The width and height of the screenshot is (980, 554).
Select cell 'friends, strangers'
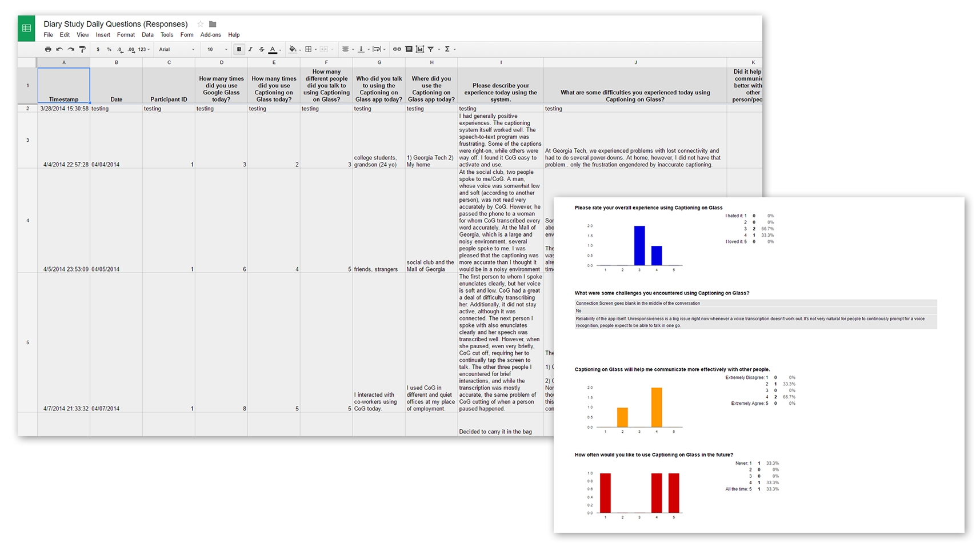click(x=379, y=221)
